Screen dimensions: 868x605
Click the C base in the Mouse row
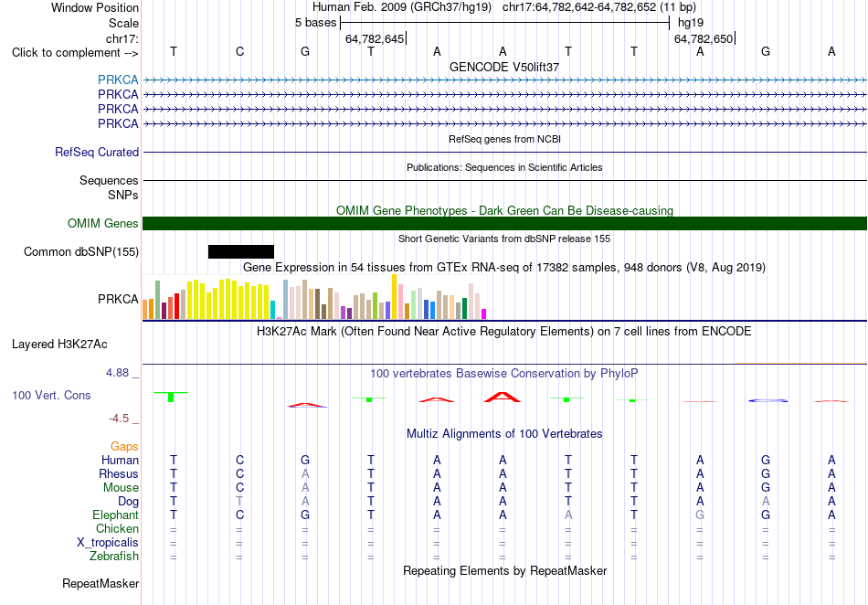pyautogui.click(x=239, y=488)
